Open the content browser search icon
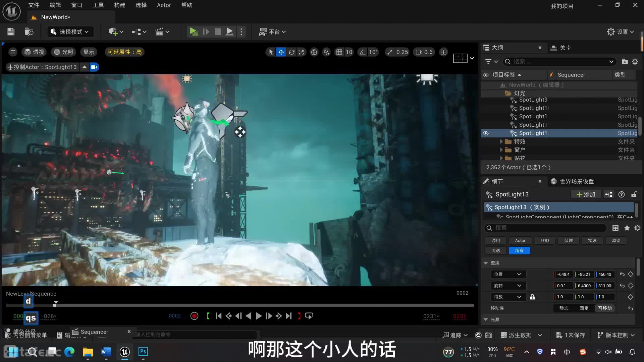Image resolution: width=644 pixels, height=362 pixels. pyautogui.click(x=29, y=32)
